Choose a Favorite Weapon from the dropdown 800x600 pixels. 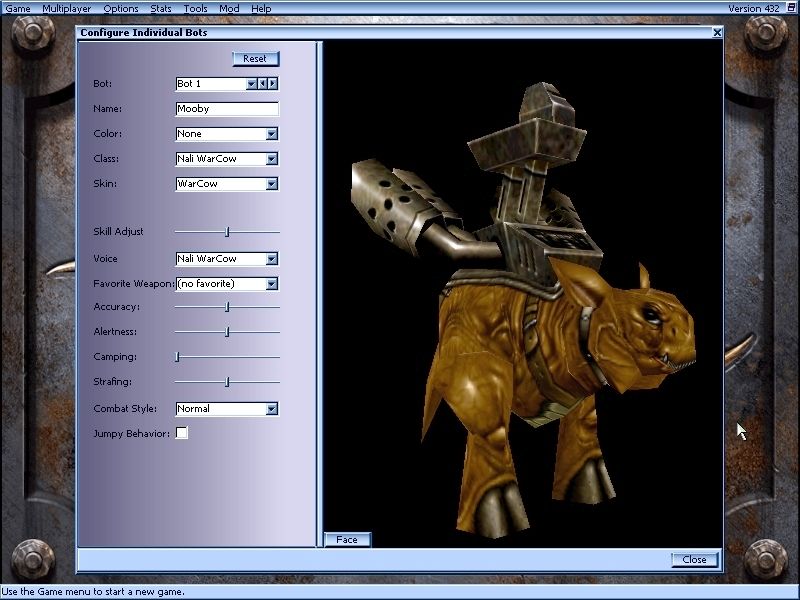coord(271,284)
